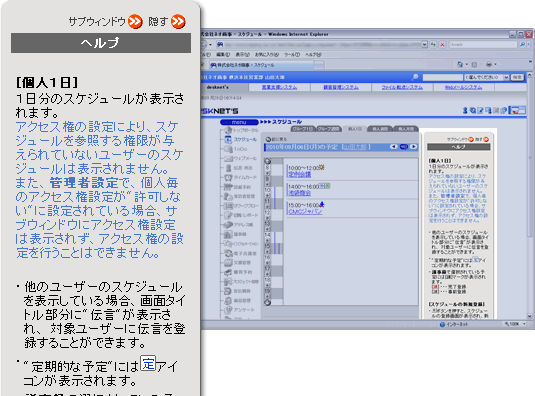Viewport: 535px width, 396px height.
Task: Click the magnifier icon in blue header
Action: [x=415, y=77]
